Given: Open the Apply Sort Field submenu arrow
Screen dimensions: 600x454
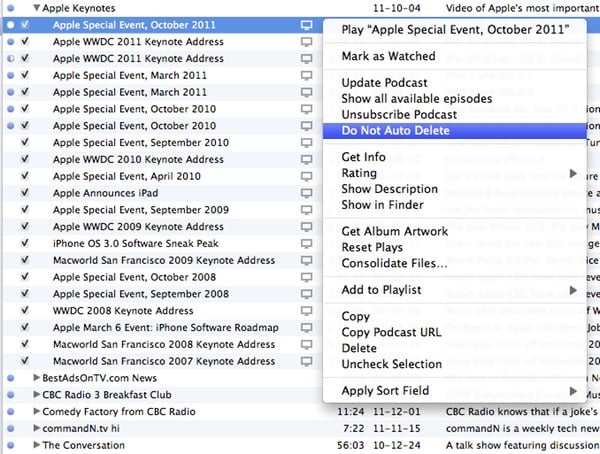Looking at the screenshot, I should click(x=573, y=391).
